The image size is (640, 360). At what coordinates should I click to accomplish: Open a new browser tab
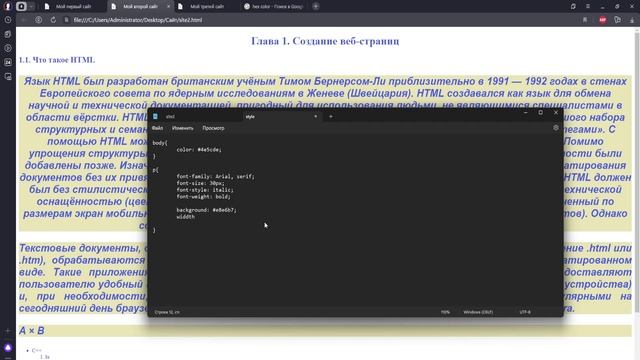pyautogui.click(x=316, y=6)
